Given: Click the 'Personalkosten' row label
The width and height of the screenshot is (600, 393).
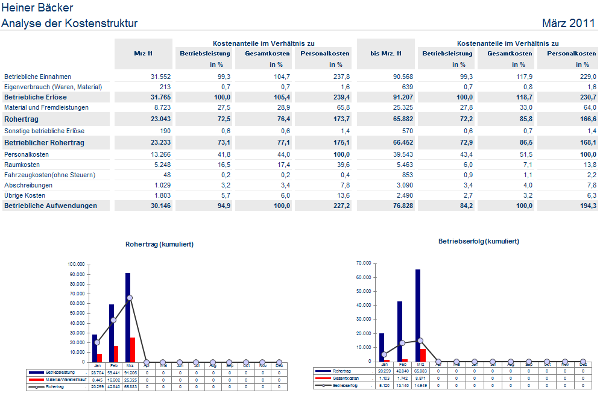Looking at the screenshot, I should (x=26, y=155).
